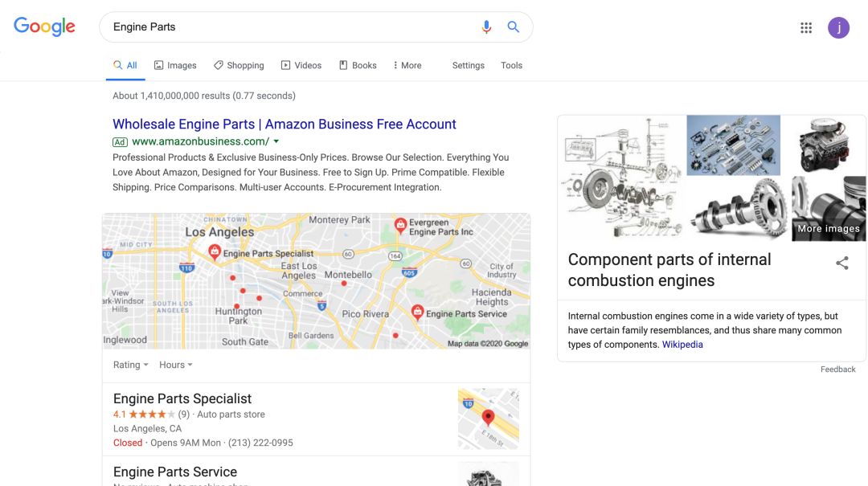Screen dimensions: 868x486
Task: Open the account profile avatar
Action: tap(838, 28)
